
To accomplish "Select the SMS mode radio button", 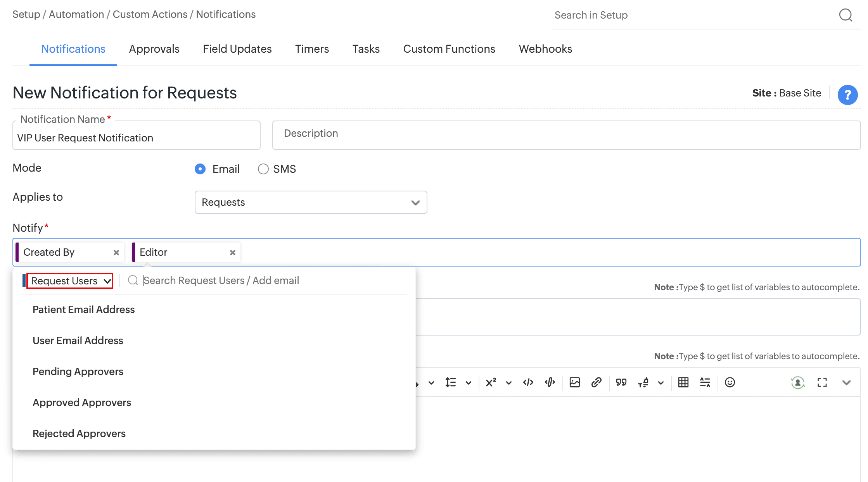I will point(263,169).
